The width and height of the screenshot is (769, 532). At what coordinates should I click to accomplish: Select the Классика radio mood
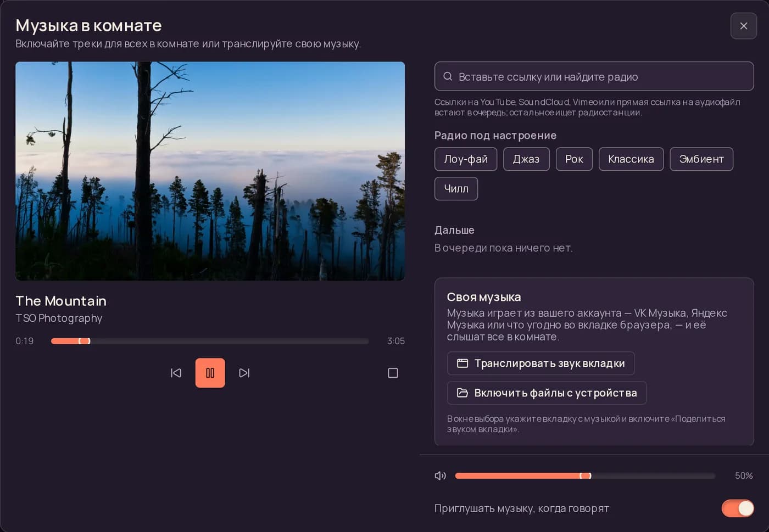pyautogui.click(x=631, y=159)
